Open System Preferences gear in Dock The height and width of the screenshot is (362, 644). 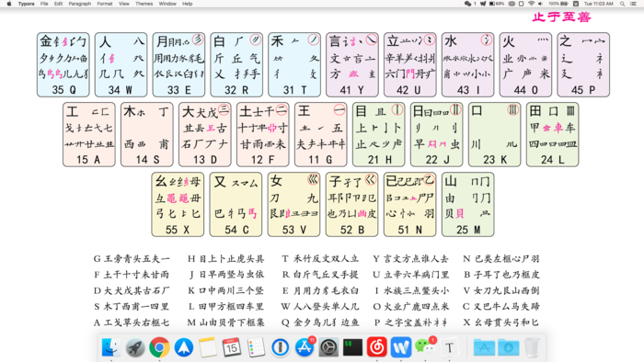pyautogui.click(x=328, y=347)
